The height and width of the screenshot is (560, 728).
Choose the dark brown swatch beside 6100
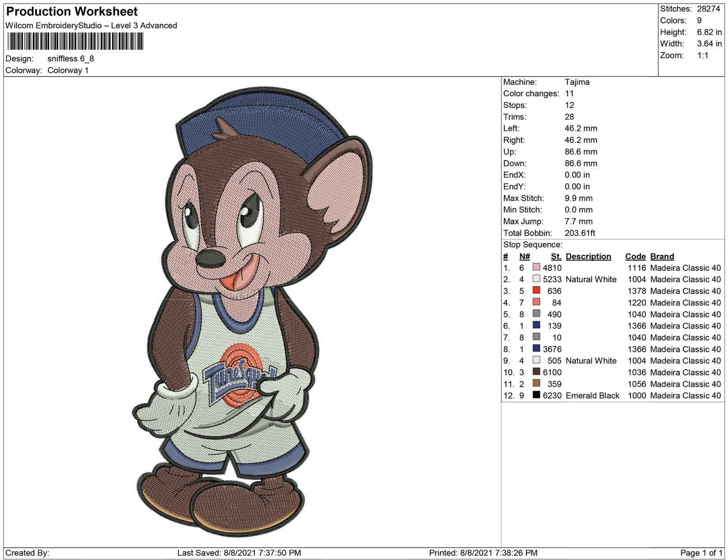(x=537, y=372)
